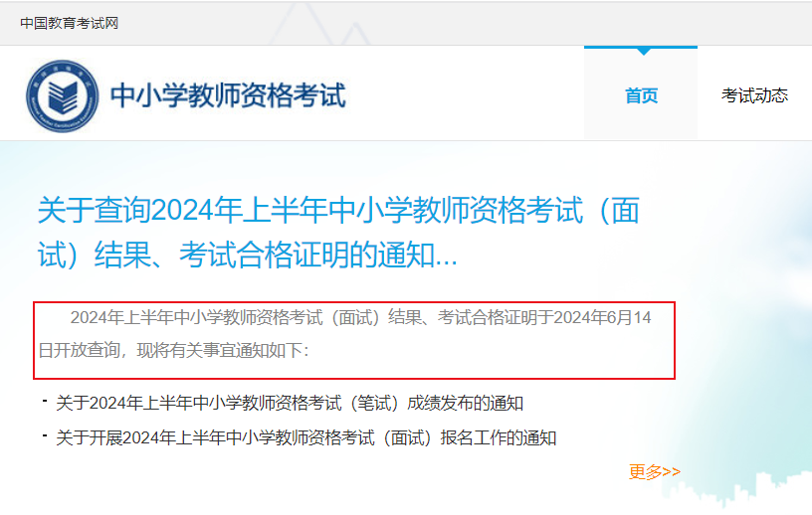Open the 中国教育考试网 link in top bar

coord(70,23)
